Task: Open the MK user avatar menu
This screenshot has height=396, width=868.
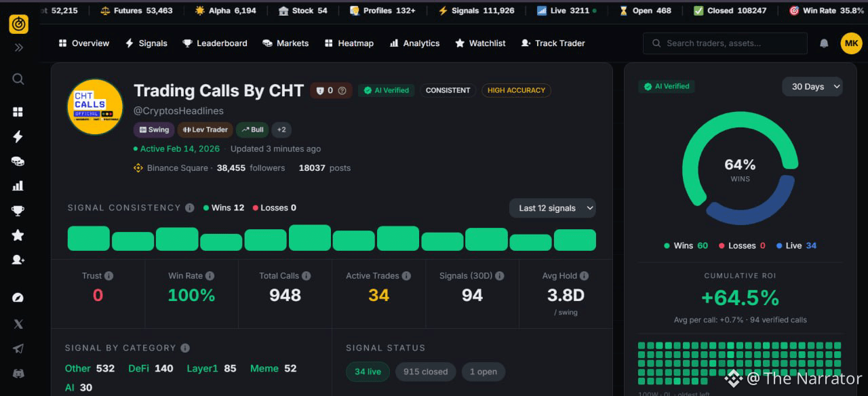Action: pos(851,43)
